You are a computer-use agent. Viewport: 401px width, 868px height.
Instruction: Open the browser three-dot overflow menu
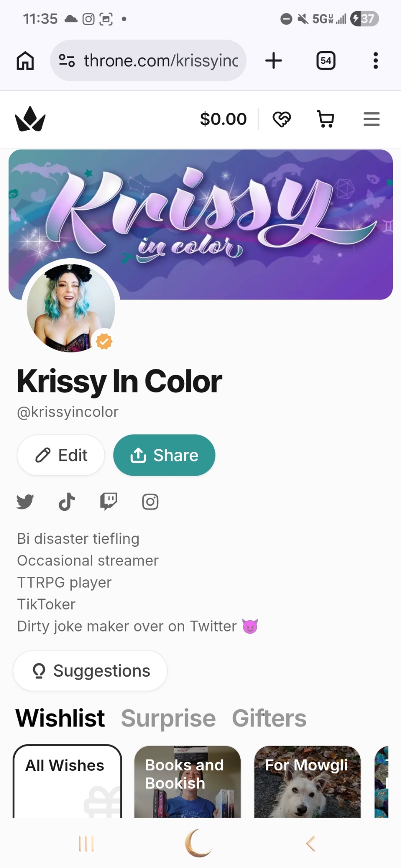click(376, 61)
